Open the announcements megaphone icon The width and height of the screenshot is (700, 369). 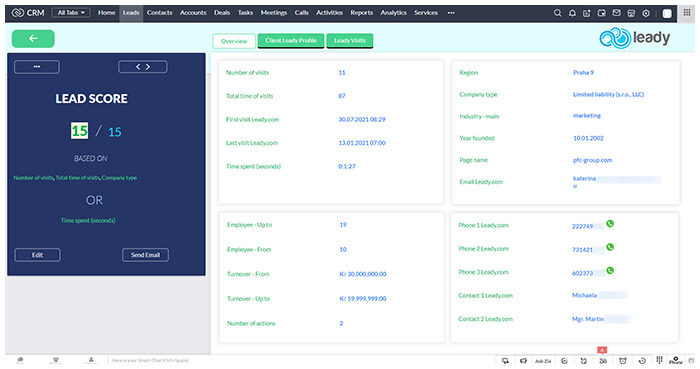point(523,361)
